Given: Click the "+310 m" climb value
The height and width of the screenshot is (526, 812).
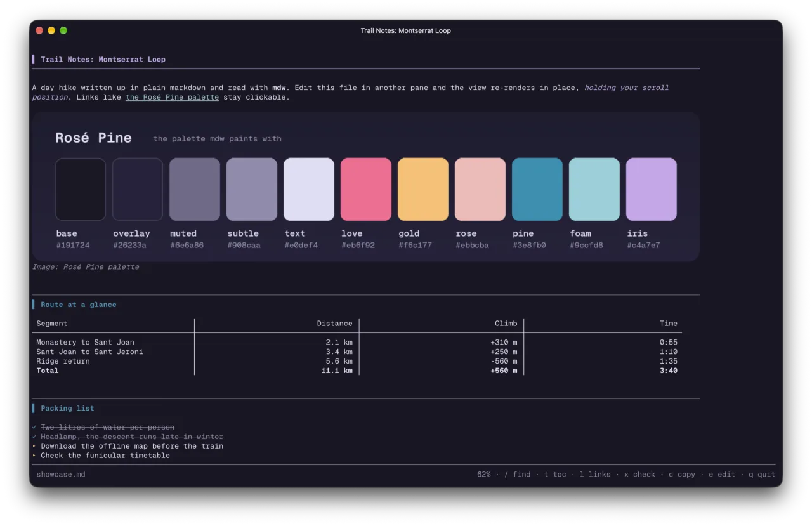Looking at the screenshot, I should point(504,343).
